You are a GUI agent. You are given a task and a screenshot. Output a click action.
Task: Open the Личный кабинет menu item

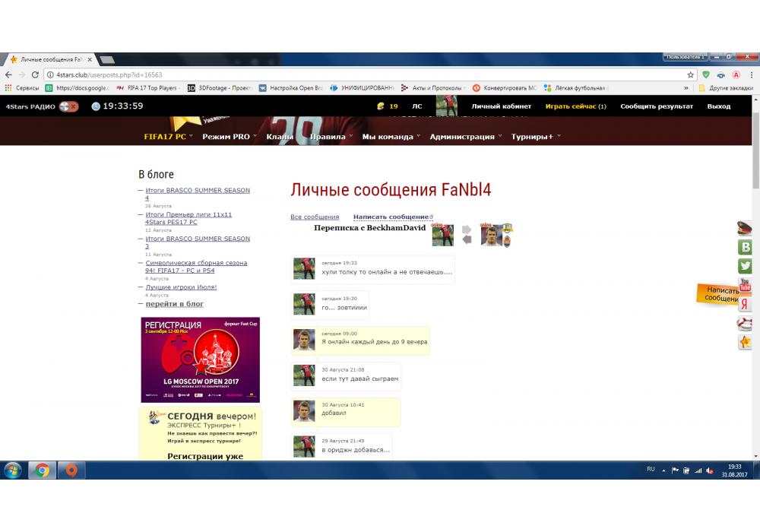point(501,106)
